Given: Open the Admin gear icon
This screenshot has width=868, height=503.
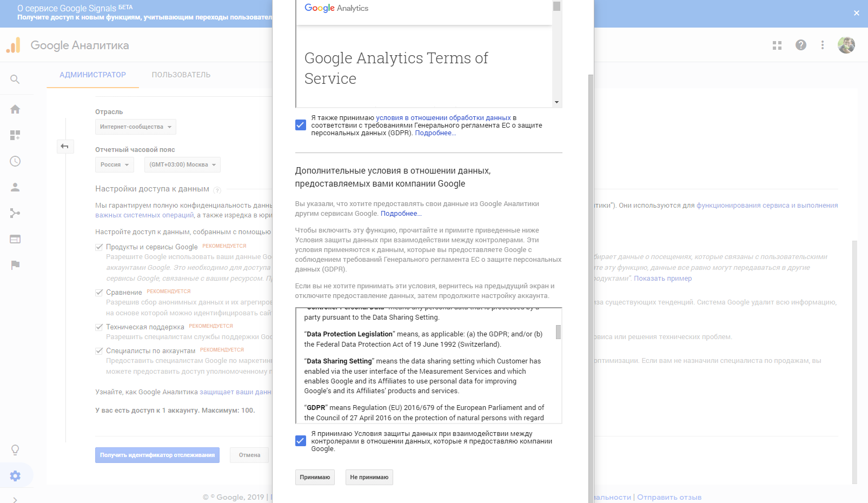Looking at the screenshot, I should click(x=15, y=476).
